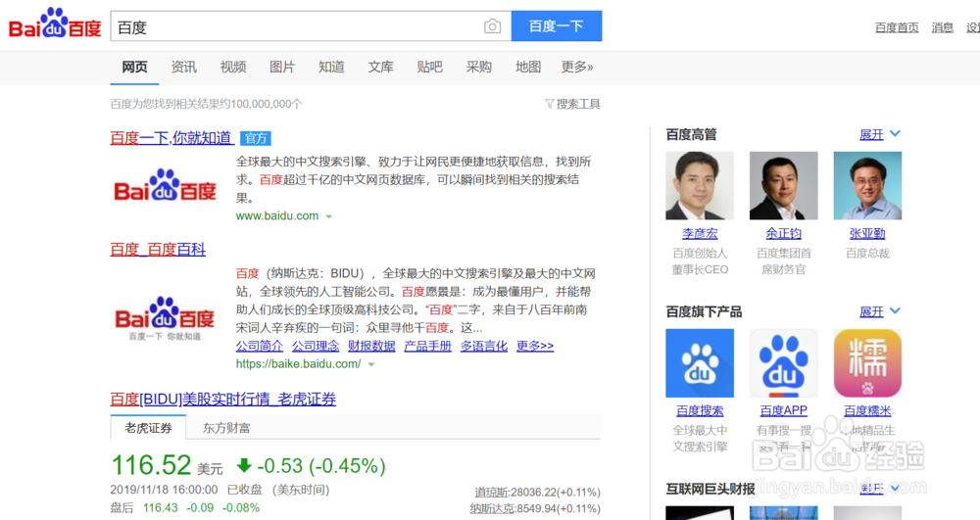Open result 百度_百度百科
This screenshot has width=980, height=520.
(158, 250)
